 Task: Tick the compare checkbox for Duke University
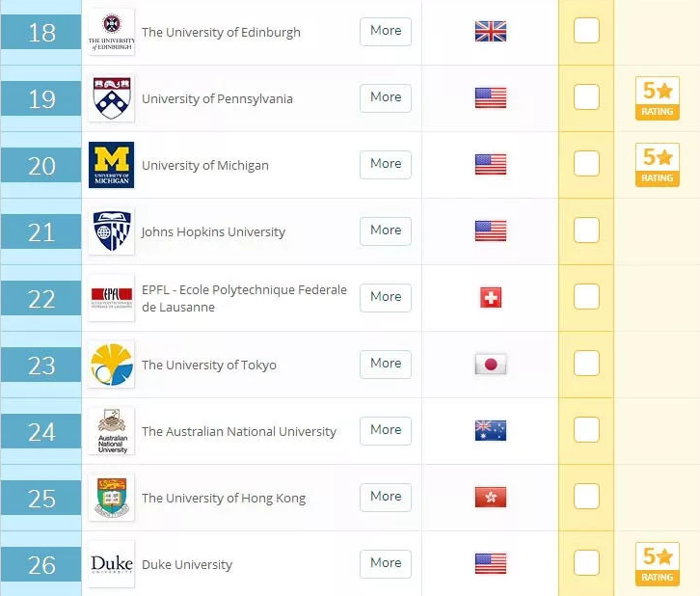tap(586, 562)
